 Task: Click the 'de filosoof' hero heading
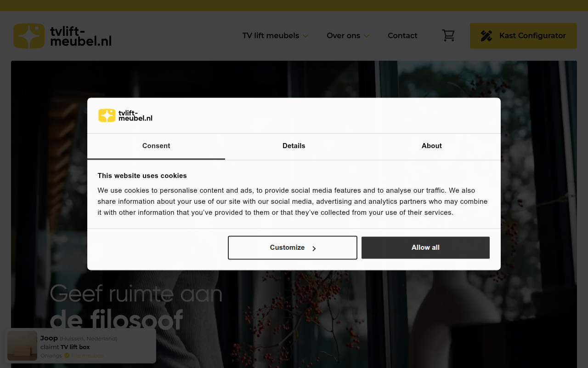tap(117, 320)
